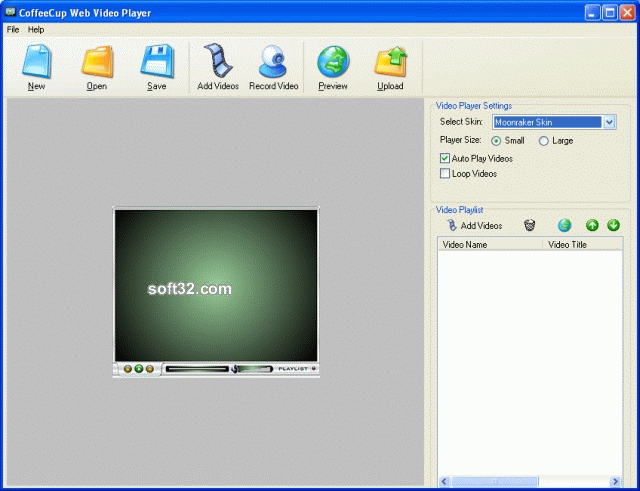Move the video up with the green arrow
The height and width of the screenshot is (491, 640).
point(592,225)
